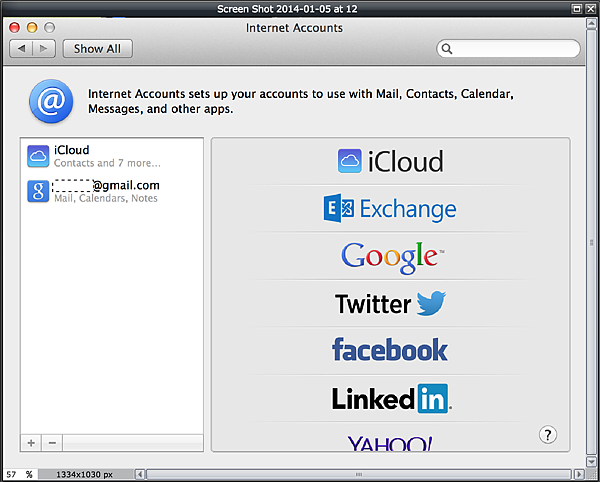Screen dimensions: 600x482
Task: Focus the System Preferences search field
Action: (x=508, y=49)
